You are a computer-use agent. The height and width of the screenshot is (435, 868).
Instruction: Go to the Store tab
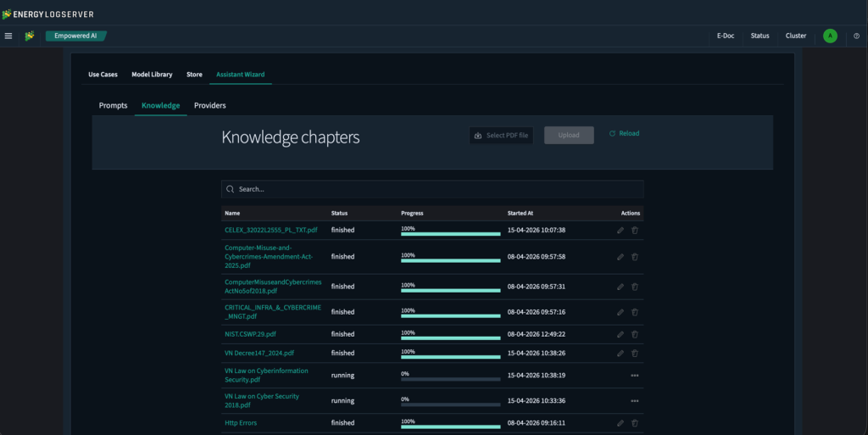tap(194, 75)
